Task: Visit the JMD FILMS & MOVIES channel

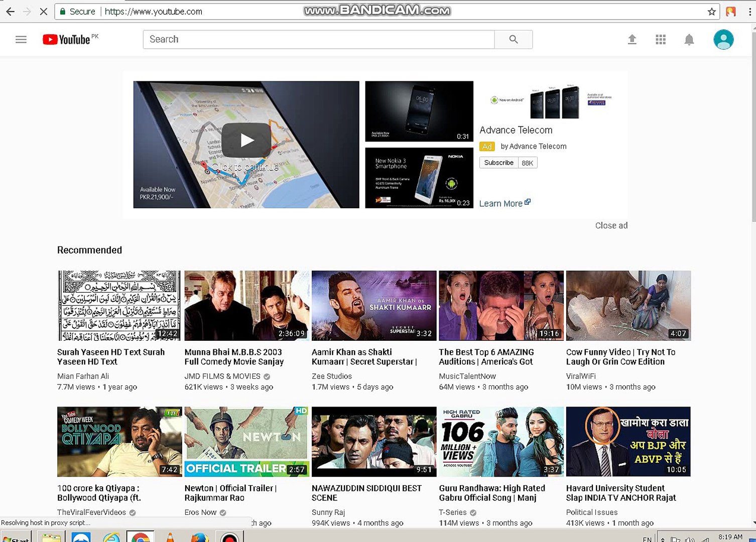Action: (222, 376)
